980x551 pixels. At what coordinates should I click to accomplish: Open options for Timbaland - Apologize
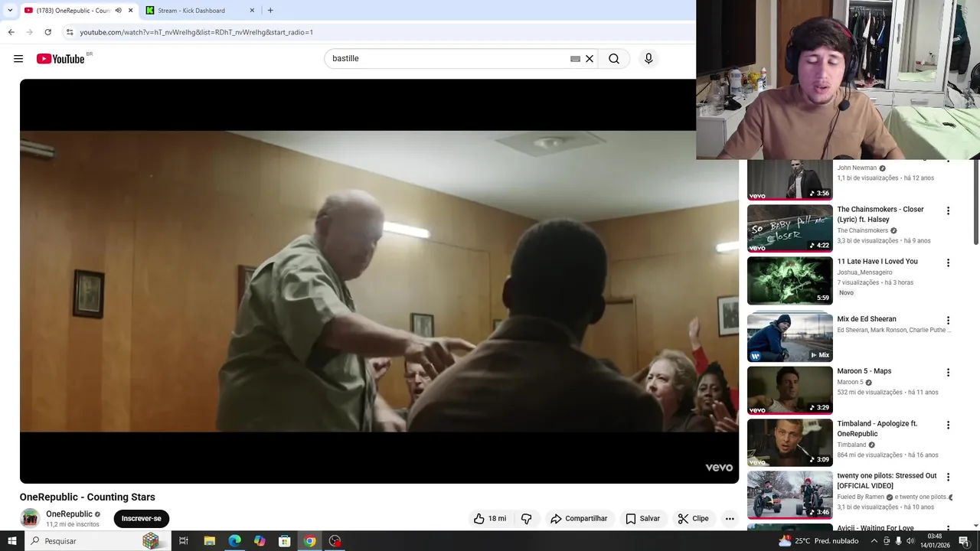pyautogui.click(x=948, y=425)
